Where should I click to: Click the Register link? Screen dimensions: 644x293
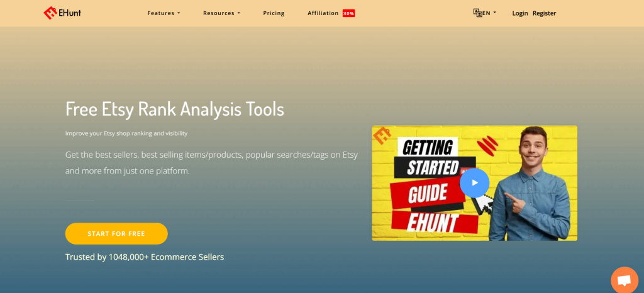pyautogui.click(x=544, y=13)
